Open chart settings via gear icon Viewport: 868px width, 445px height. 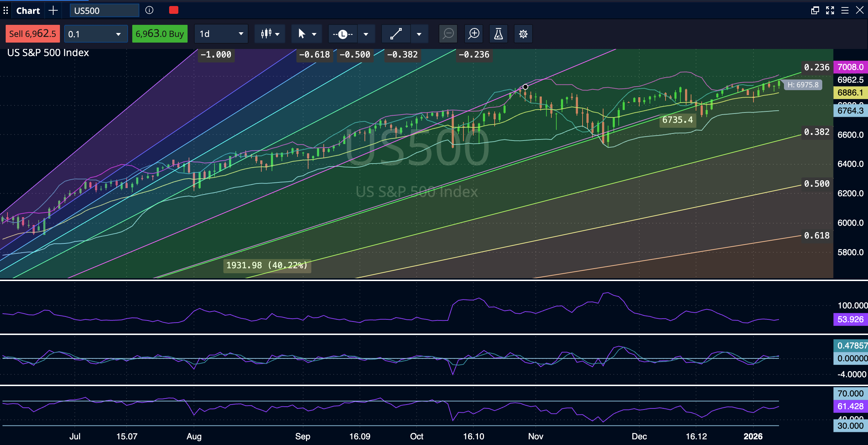[523, 34]
